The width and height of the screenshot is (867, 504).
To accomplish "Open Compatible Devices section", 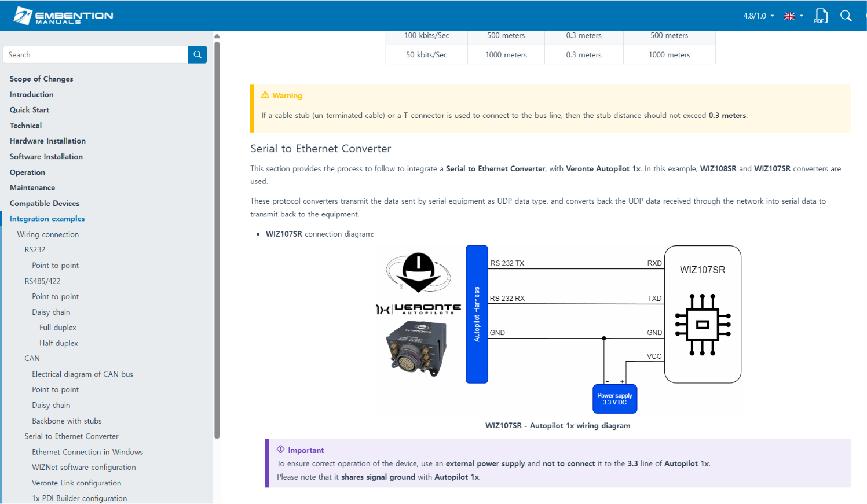I will point(45,203).
